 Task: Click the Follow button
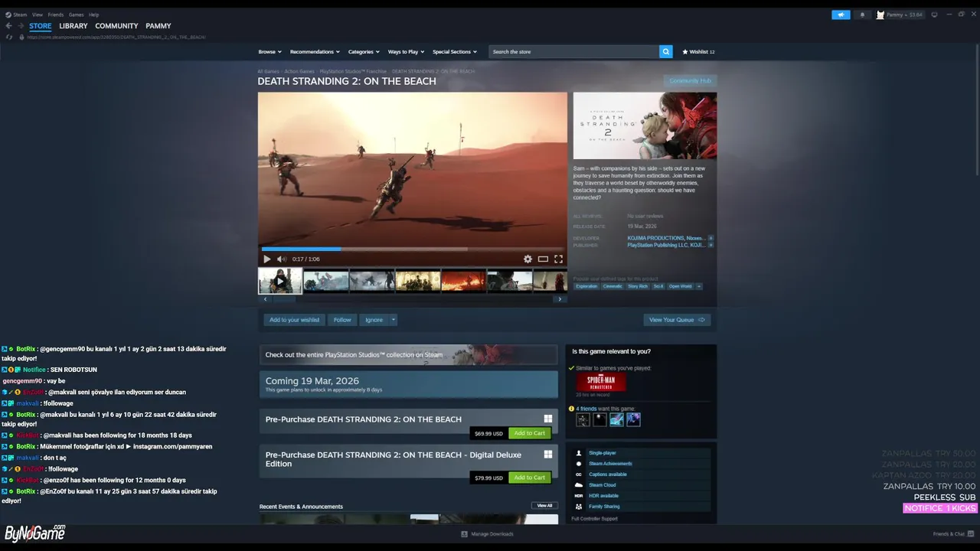[x=342, y=320]
